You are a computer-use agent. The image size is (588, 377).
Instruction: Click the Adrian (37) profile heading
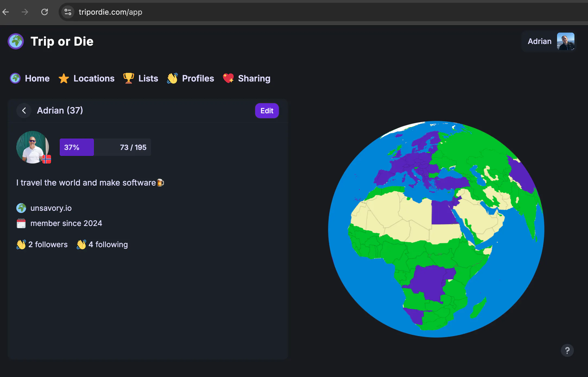coord(60,111)
